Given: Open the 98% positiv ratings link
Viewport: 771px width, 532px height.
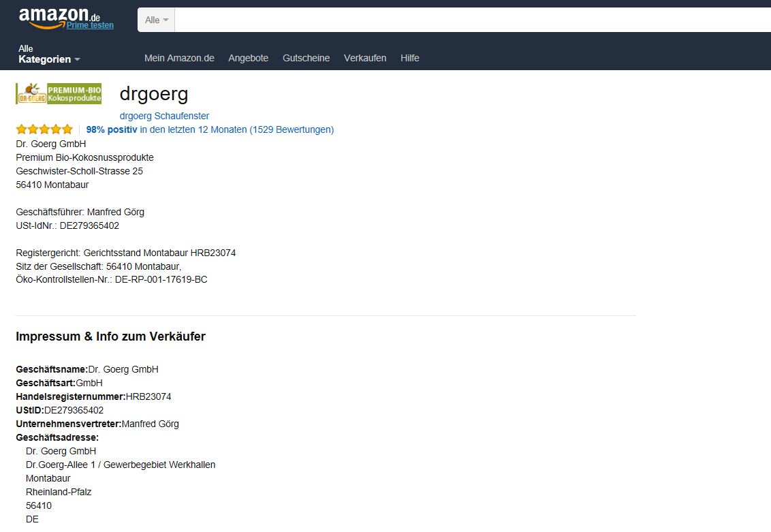Looking at the screenshot, I should (x=210, y=130).
